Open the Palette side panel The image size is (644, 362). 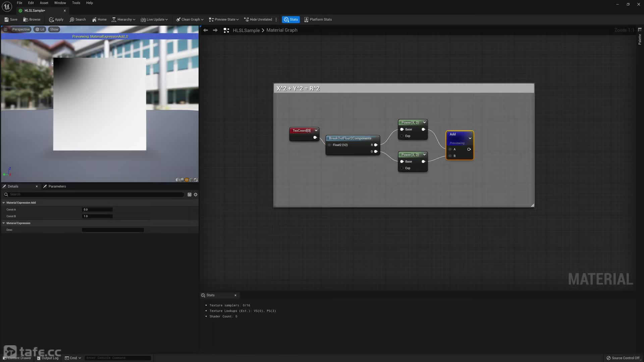pyautogui.click(x=640, y=37)
